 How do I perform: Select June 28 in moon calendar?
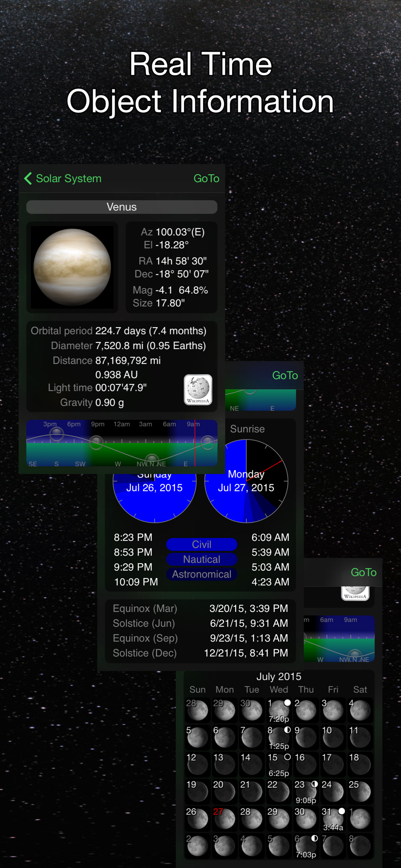pyautogui.click(x=197, y=710)
